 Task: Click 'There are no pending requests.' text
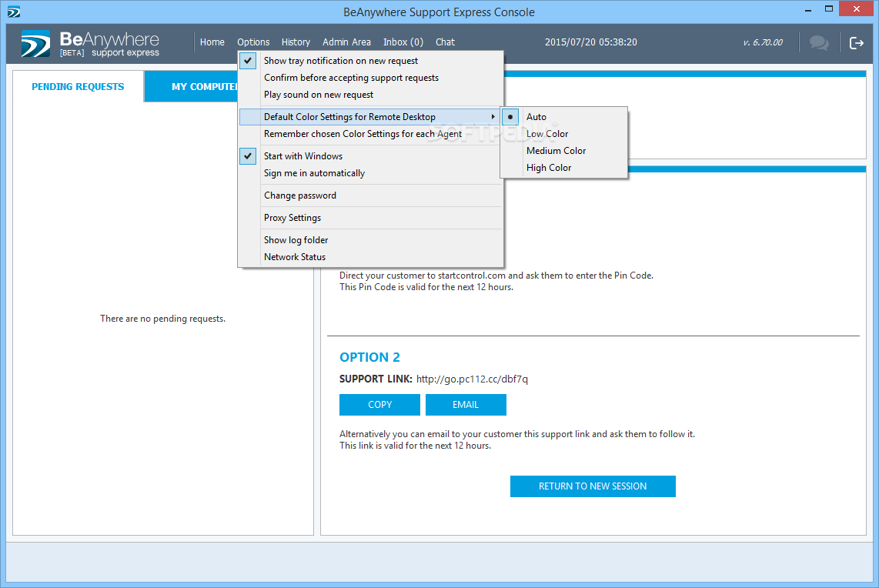coord(162,319)
